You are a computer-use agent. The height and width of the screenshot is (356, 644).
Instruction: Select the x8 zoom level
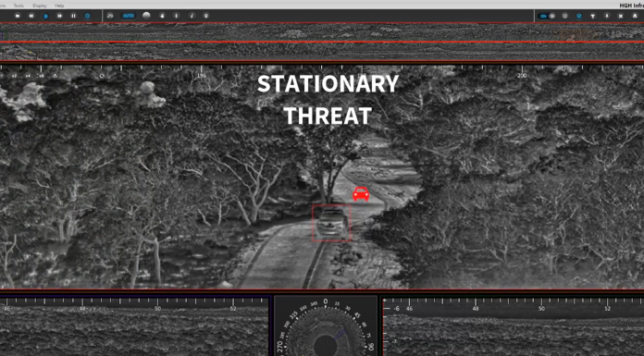41,76
